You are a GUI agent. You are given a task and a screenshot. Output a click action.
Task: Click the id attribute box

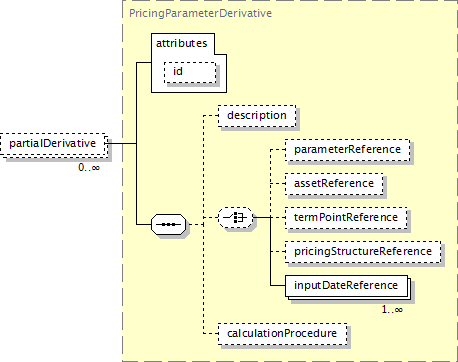pyautogui.click(x=190, y=72)
